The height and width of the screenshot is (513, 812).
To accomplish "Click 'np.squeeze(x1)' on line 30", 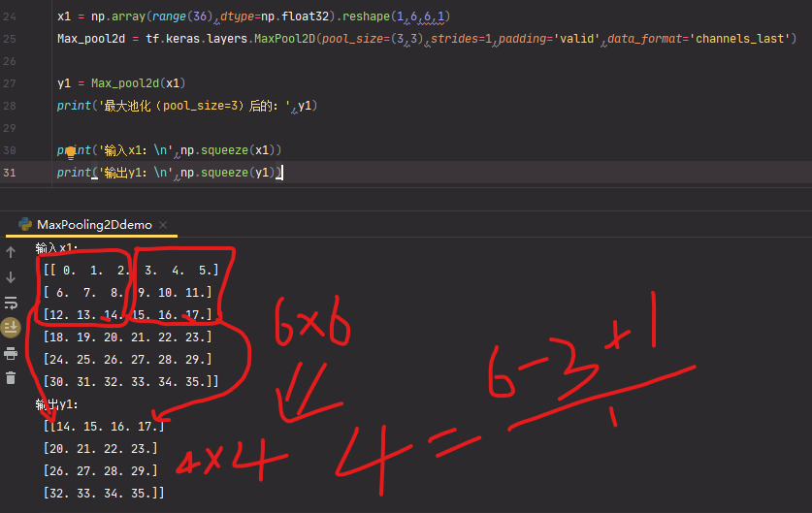I will click(x=228, y=150).
